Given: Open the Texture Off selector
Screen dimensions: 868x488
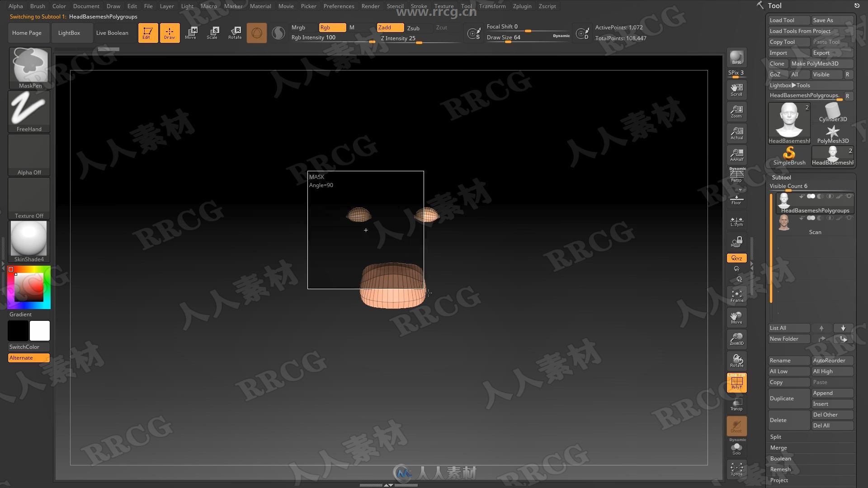Looking at the screenshot, I should pos(29,198).
